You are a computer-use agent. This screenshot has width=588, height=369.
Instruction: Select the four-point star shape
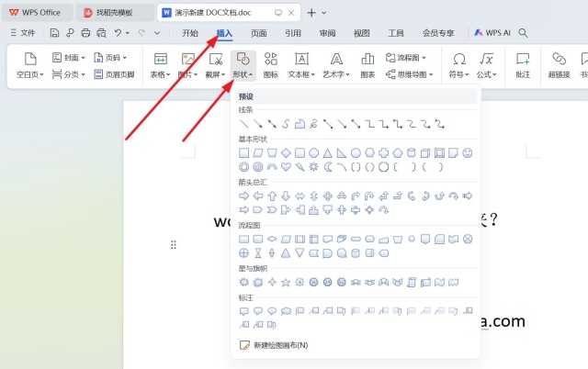click(x=272, y=282)
